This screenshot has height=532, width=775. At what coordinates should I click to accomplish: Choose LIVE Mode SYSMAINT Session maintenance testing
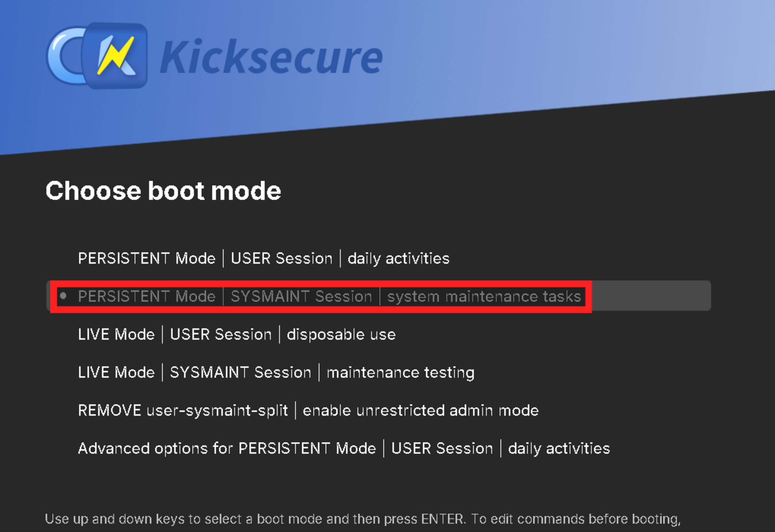pyautogui.click(x=276, y=372)
